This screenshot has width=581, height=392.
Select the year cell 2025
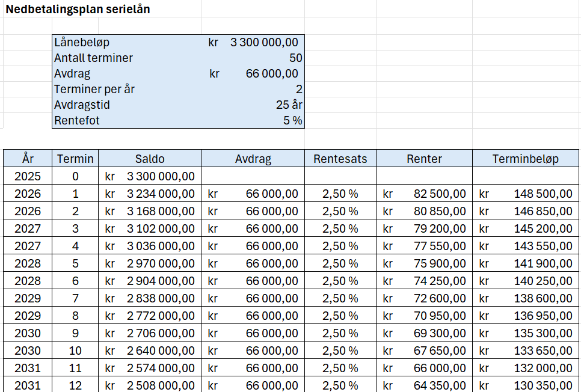pos(28,176)
